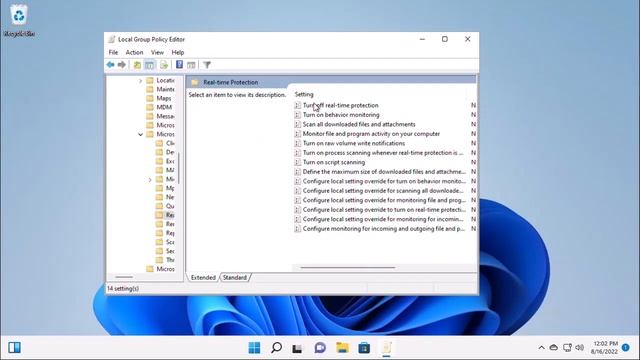Toggle the Show/Hide Action Pane toolbar icon
The height and width of the screenshot is (360, 640).
pyautogui.click(x=191, y=65)
